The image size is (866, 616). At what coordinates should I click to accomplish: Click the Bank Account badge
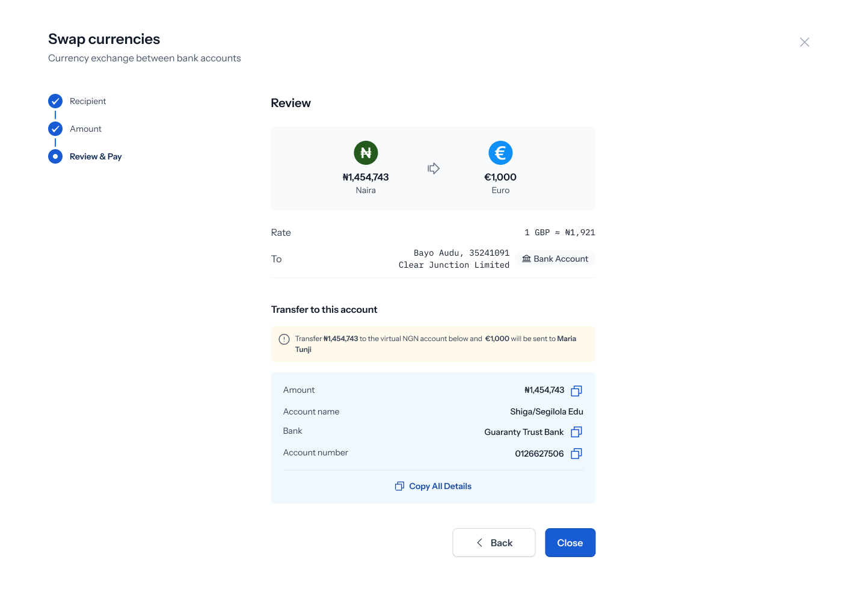coord(555,259)
